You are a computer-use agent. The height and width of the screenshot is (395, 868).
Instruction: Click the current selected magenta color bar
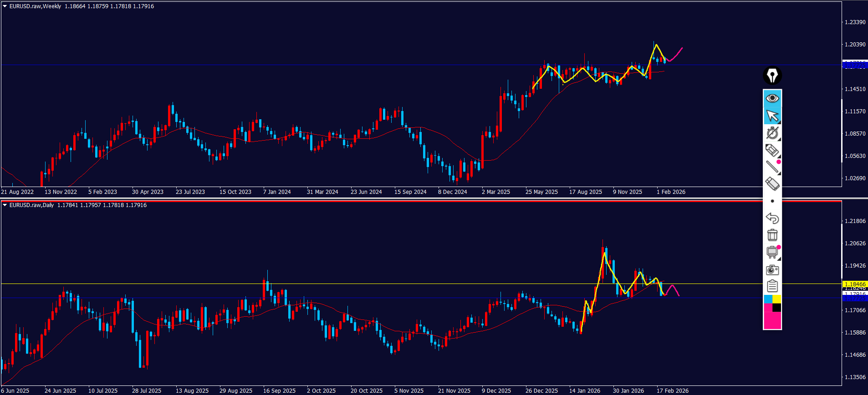point(772,320)
